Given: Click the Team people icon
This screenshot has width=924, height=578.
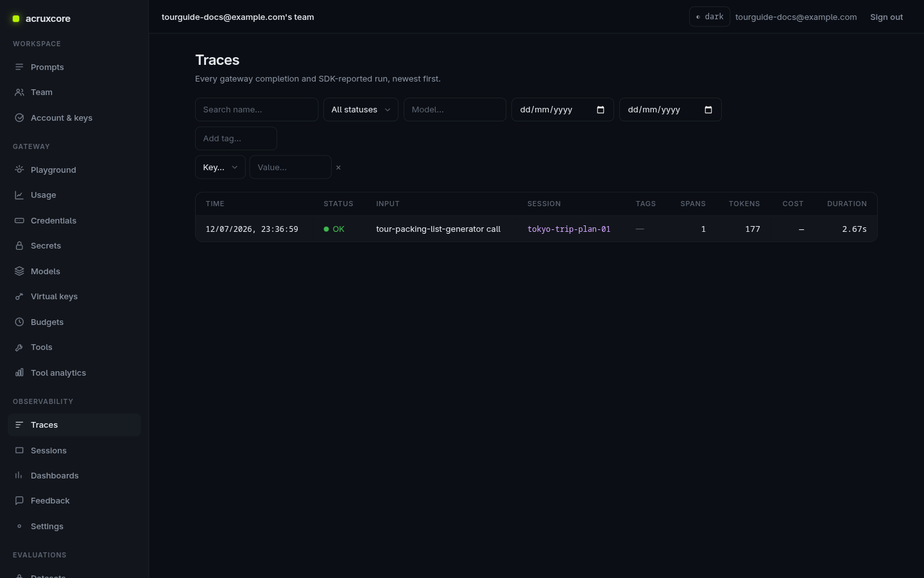Looking at the screenshot, I should (x=19, y=92).
